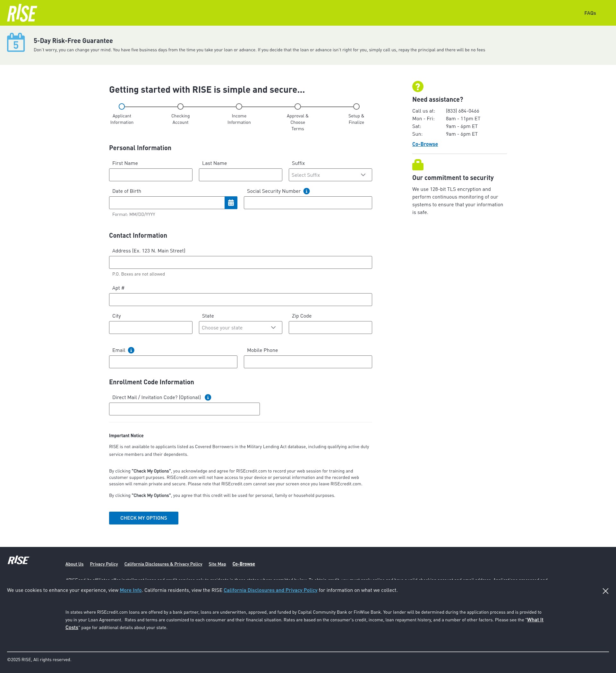Open Co-Browse footer link
616x673 pixels.
(244, 564)
